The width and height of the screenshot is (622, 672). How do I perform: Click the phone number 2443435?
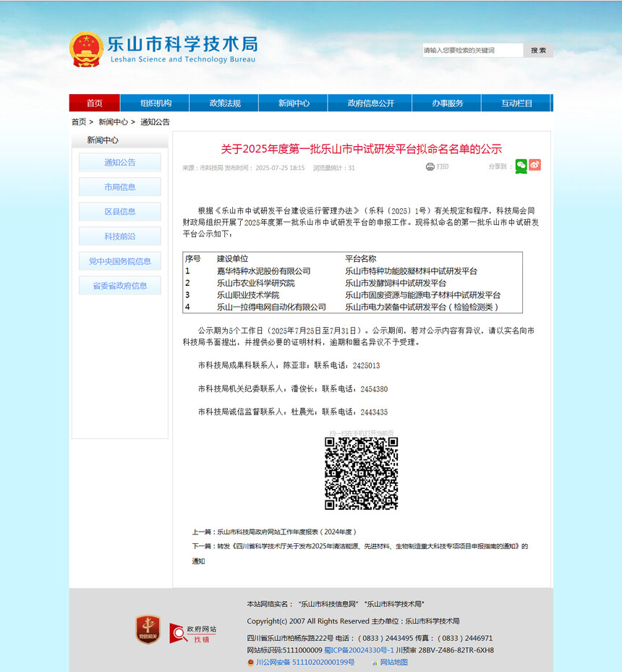click(374, 412)
